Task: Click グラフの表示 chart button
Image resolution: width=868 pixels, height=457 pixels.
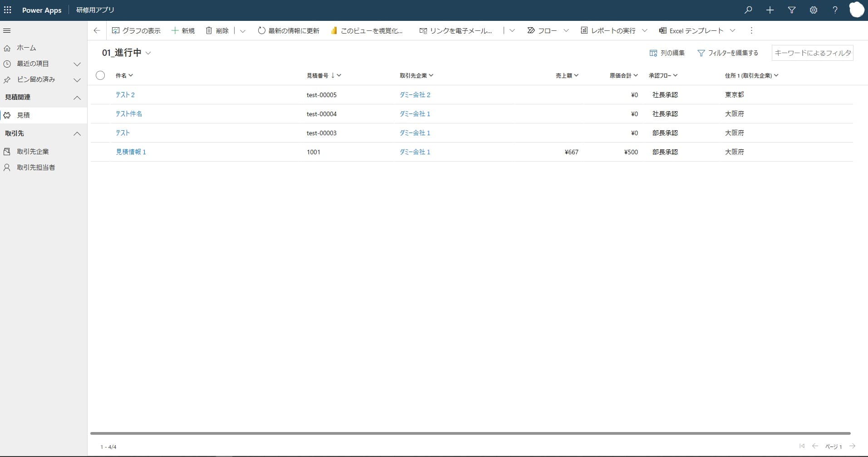Action: click(136, 30)
